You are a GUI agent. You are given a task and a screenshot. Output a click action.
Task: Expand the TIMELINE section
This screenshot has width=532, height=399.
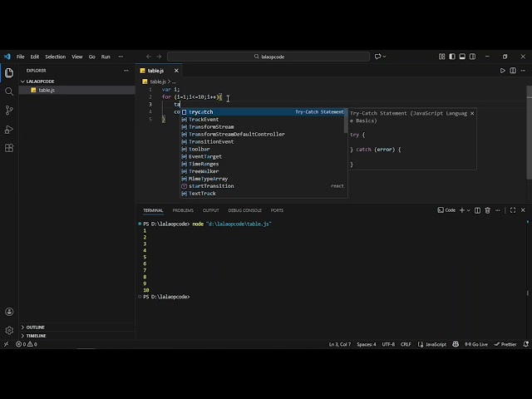pyautogui.click(x=36, y=336)
